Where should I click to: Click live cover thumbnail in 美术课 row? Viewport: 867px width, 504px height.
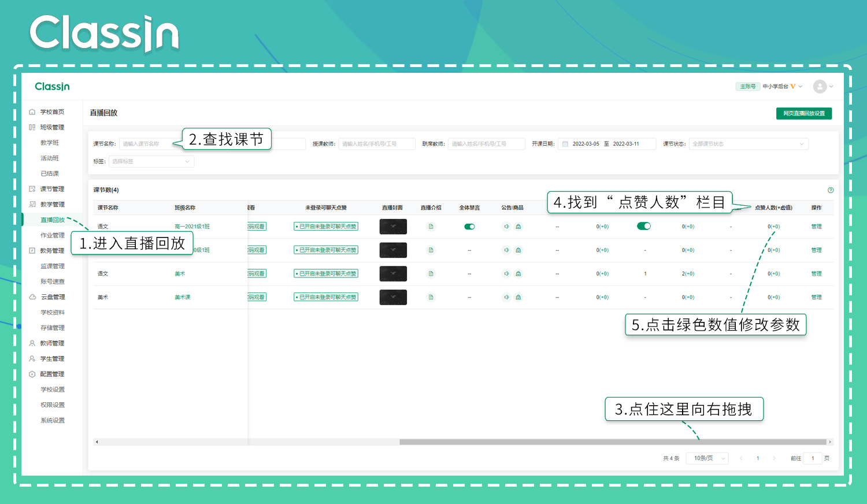click(393, 297)
